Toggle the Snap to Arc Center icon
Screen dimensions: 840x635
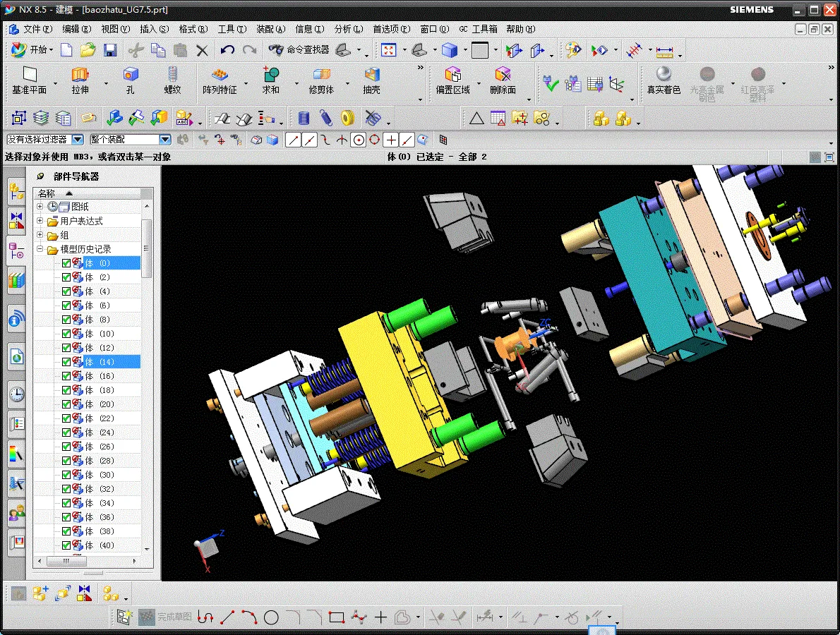tap(359, 140)
